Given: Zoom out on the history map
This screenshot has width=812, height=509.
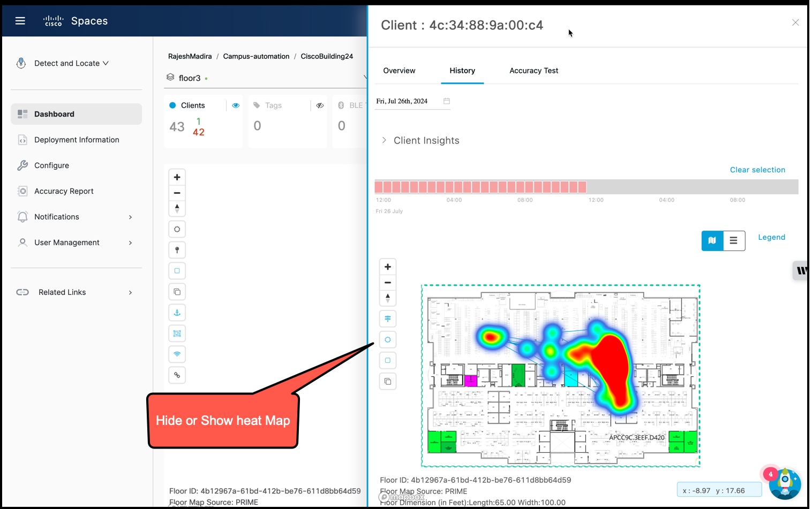Looking at the screenshot, I should click(388, 282).
